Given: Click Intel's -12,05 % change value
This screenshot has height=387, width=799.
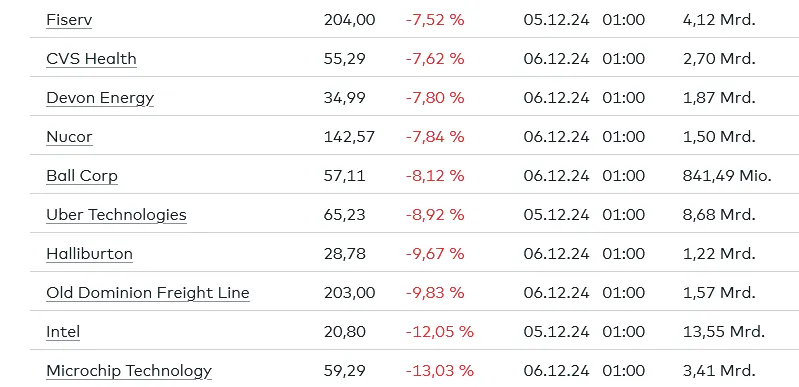Looking at the screenshot, I should (x=440, y=332).
